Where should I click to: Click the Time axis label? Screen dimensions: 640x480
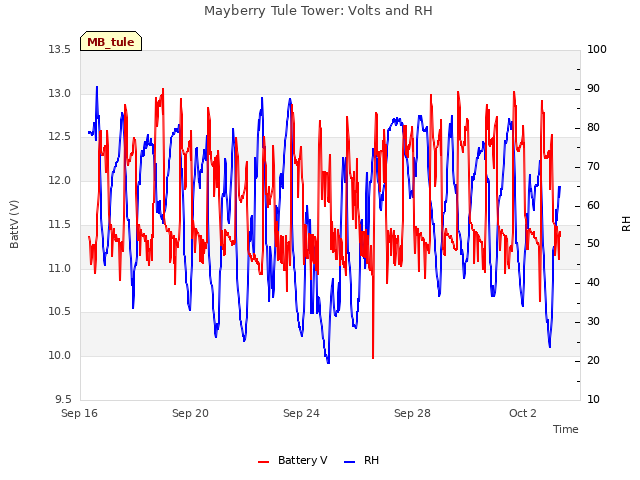565,429
